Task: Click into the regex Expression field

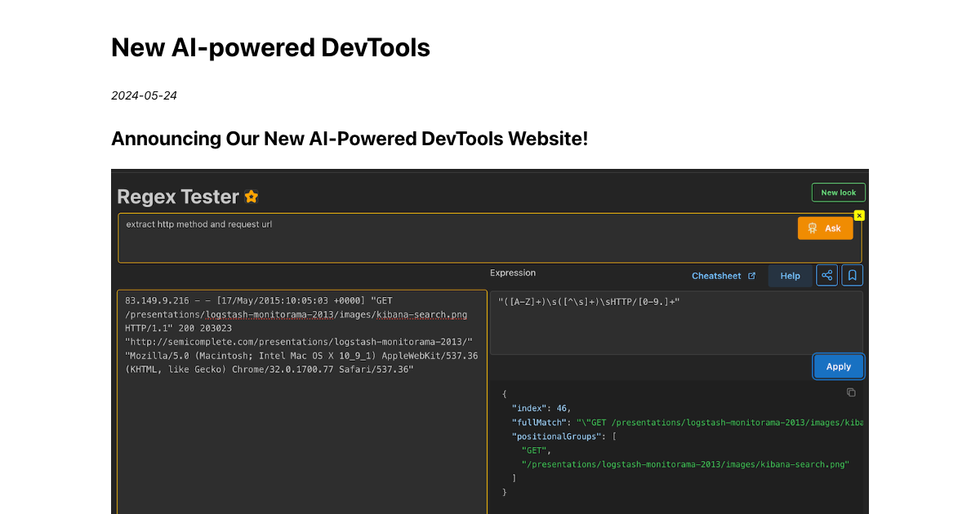Action: point(676,322)
